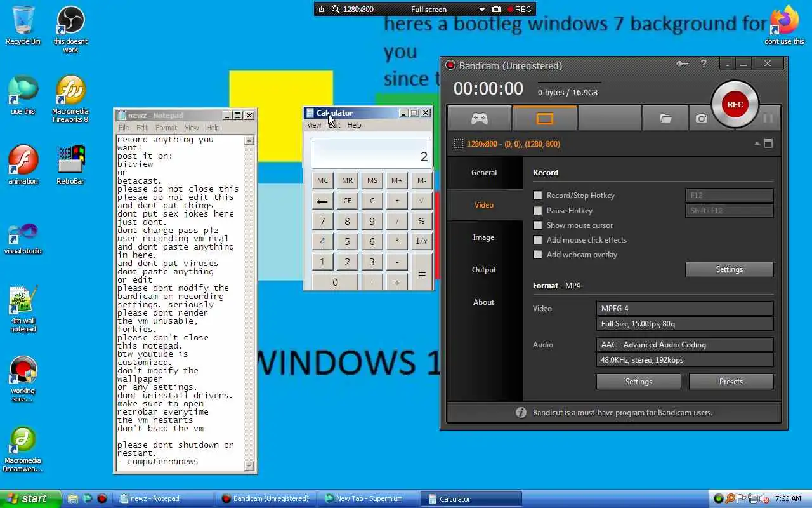Expand the Full screen dropdown arrow in top bar
812x508 pixels.
(x=481, y=10)
